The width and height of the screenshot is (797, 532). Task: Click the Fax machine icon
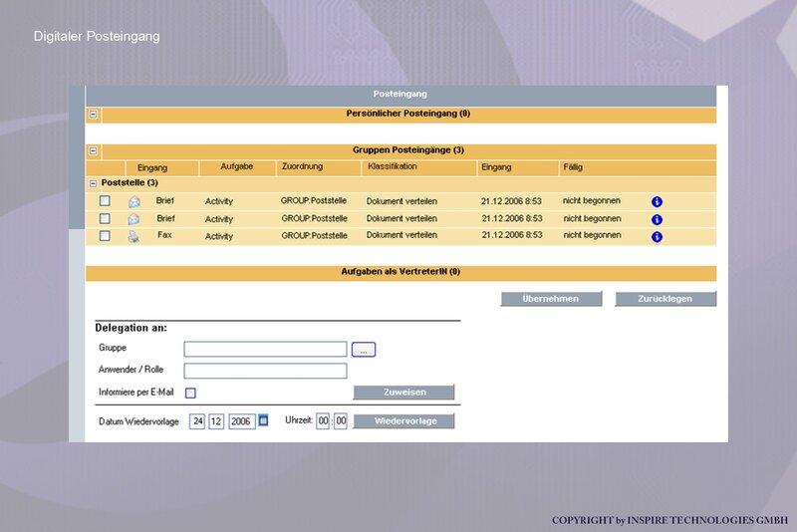click(x=133, y=236)
